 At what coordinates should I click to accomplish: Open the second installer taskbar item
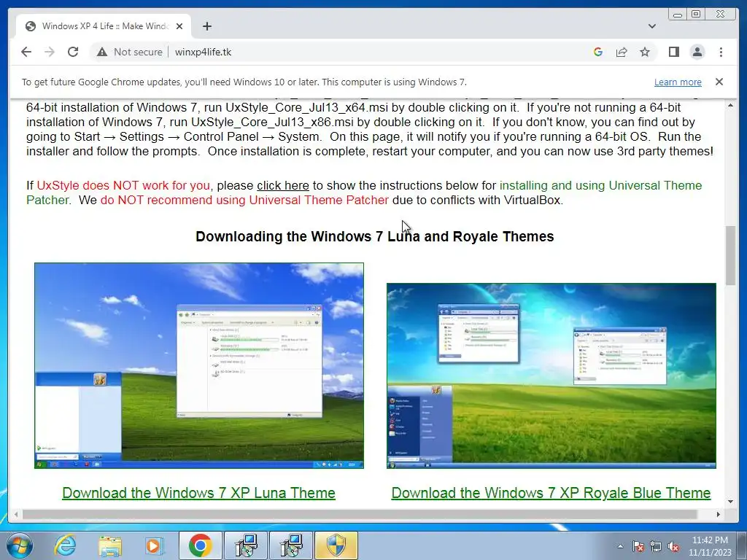click(x=292, y=545)
